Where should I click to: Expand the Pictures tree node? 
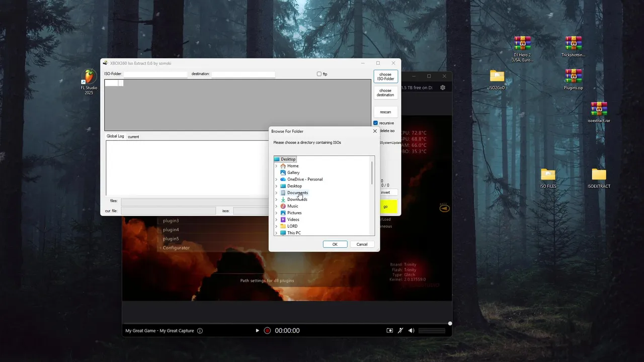pos(276,213)
